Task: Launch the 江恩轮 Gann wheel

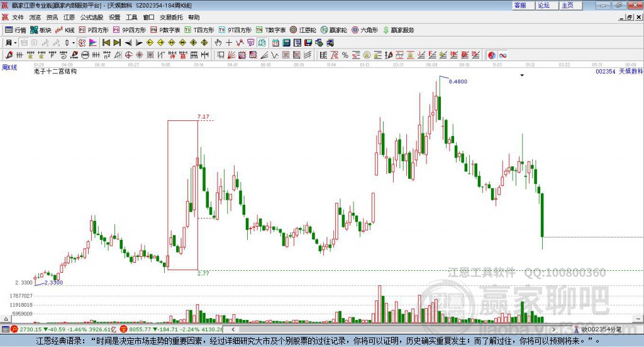Action: click(x=303, y=30)
